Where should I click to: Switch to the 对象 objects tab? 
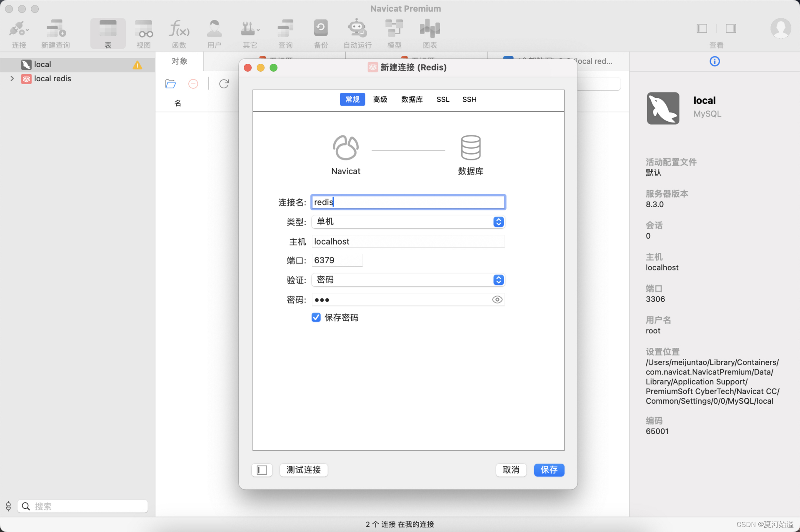(x=180, y=61)
